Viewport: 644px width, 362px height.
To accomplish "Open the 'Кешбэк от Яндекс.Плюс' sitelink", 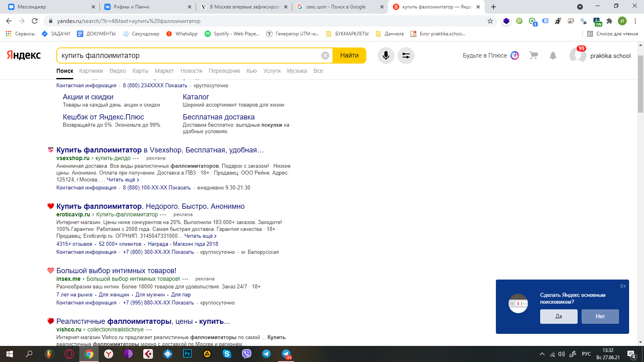I will (103, 117).
